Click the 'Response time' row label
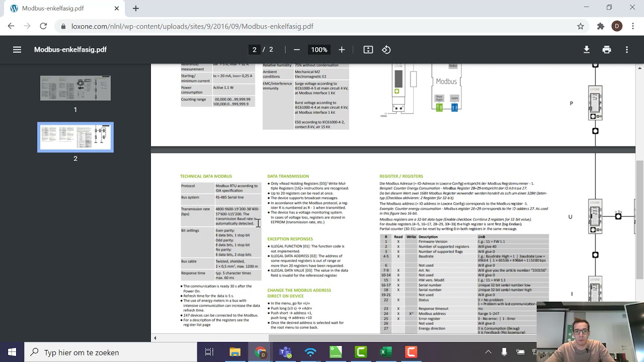The image size is (644, 362). coord(193,273)
